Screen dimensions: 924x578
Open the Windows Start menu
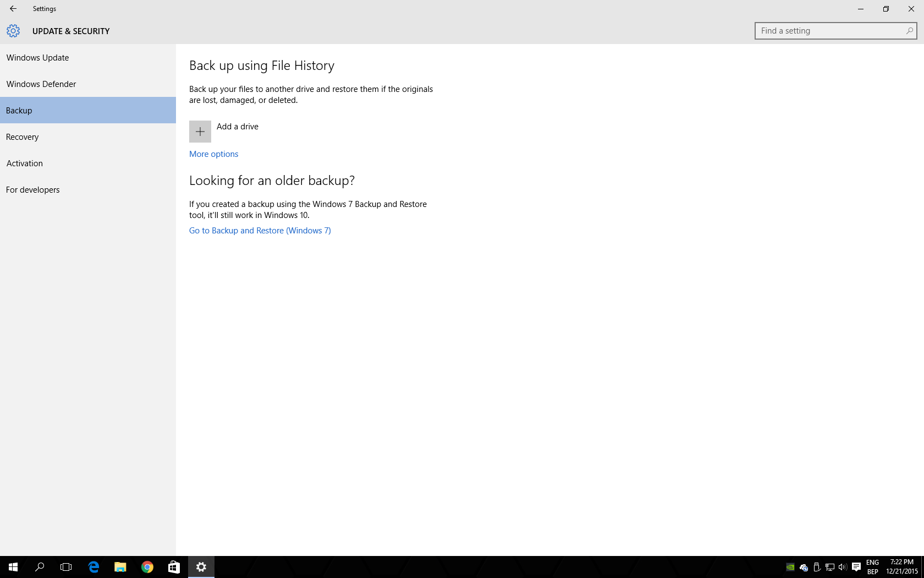13,567
